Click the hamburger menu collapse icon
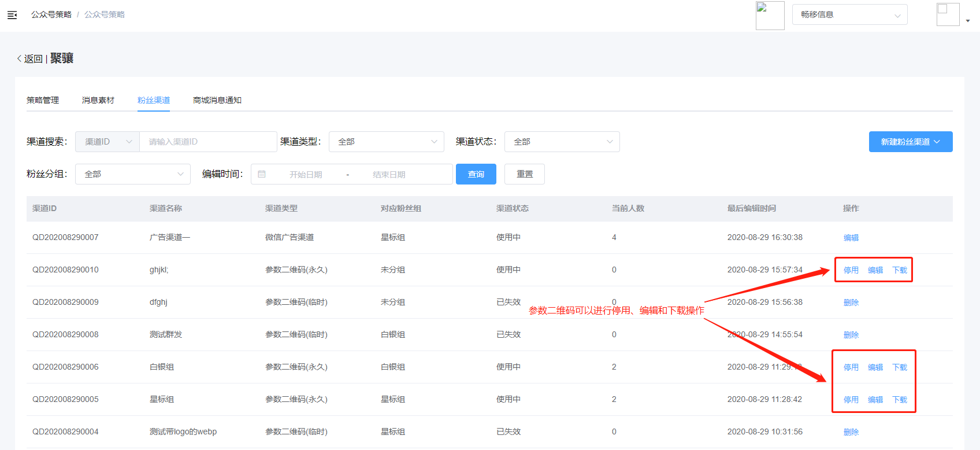Screen dimensions: 980x450 pos(12,15)
